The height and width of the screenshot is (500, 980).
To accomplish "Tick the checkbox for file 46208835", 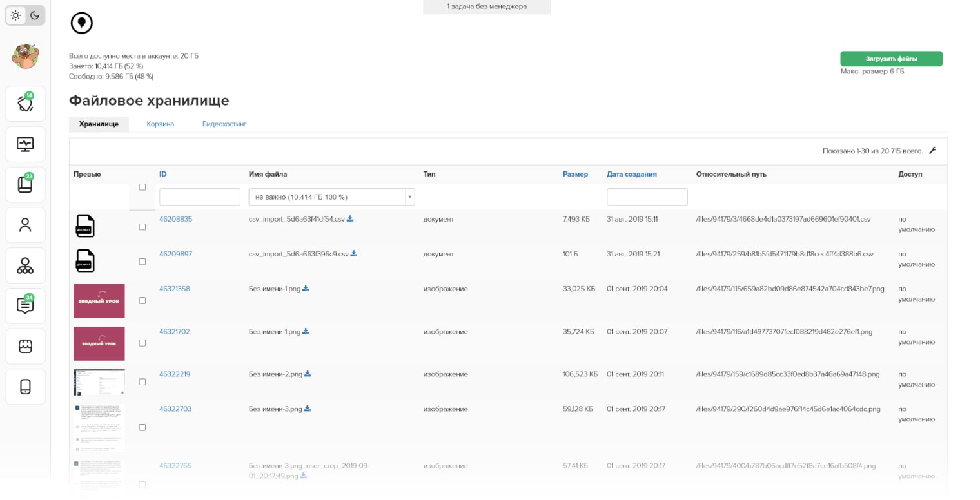I will (x=142, y=227).
